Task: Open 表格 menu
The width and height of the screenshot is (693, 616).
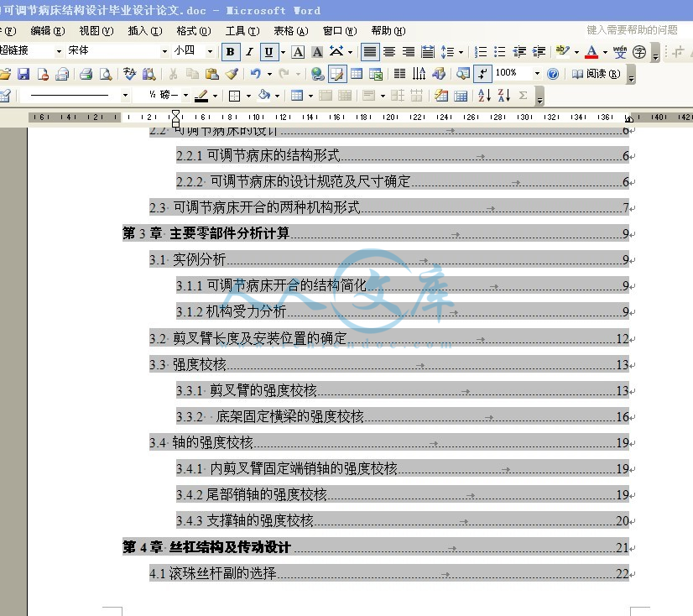Action: pos(291,30)
